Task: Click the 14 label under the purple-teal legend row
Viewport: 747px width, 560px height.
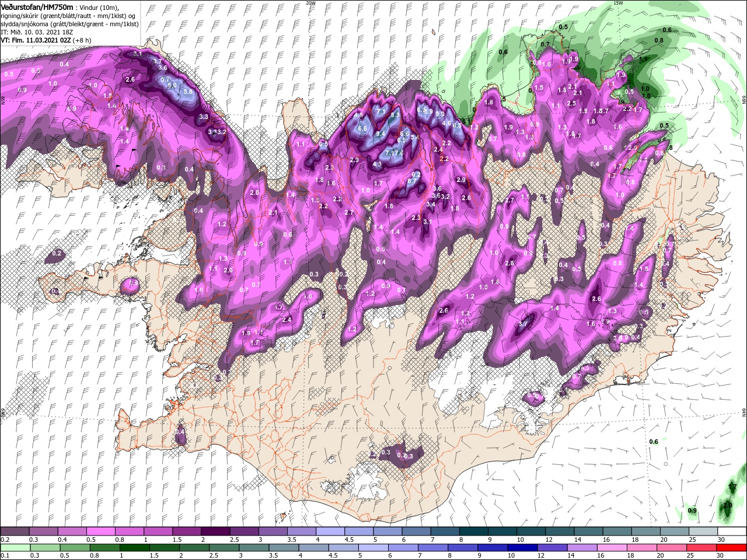Action: coord(578,540)
